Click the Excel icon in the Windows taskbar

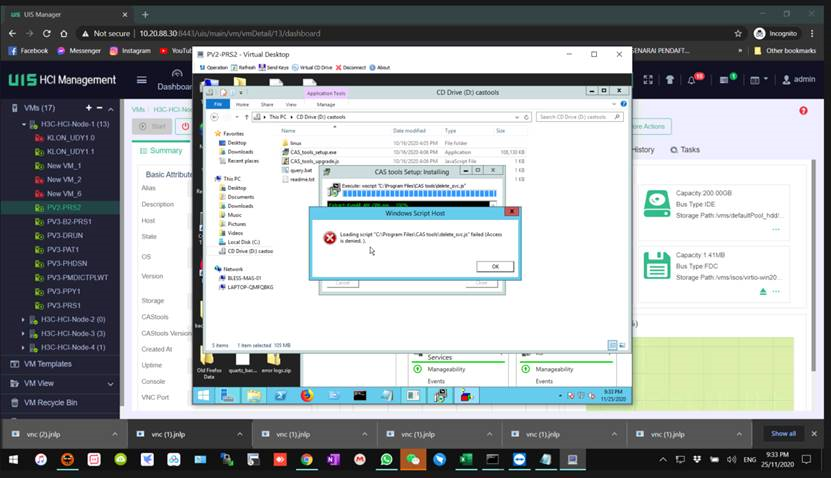click(466, 459)
